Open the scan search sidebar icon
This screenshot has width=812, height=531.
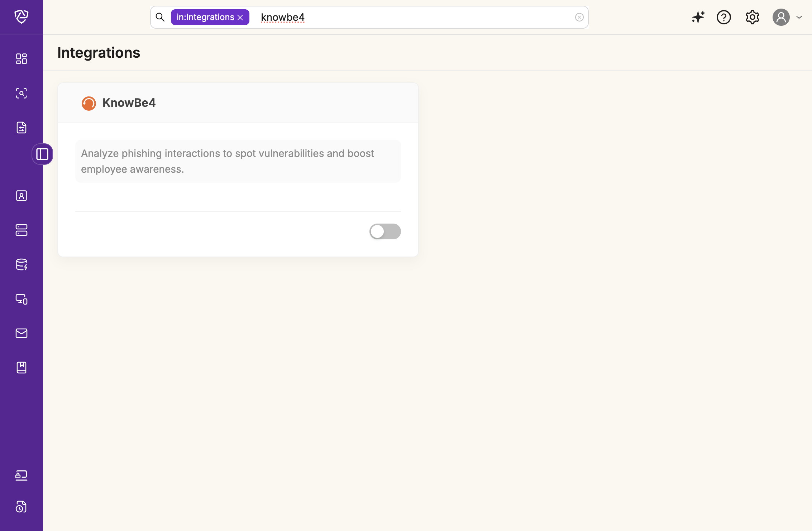[x=22, y=93]
